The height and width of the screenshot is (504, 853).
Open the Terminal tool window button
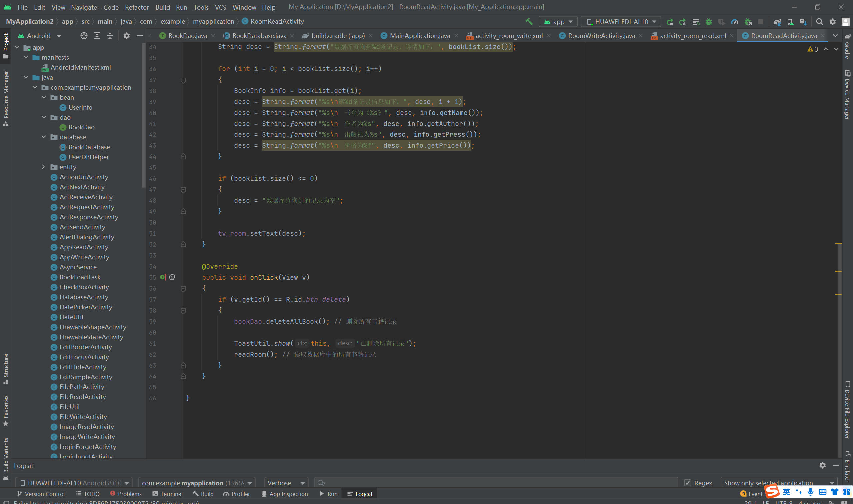click(x=168, y=494)
